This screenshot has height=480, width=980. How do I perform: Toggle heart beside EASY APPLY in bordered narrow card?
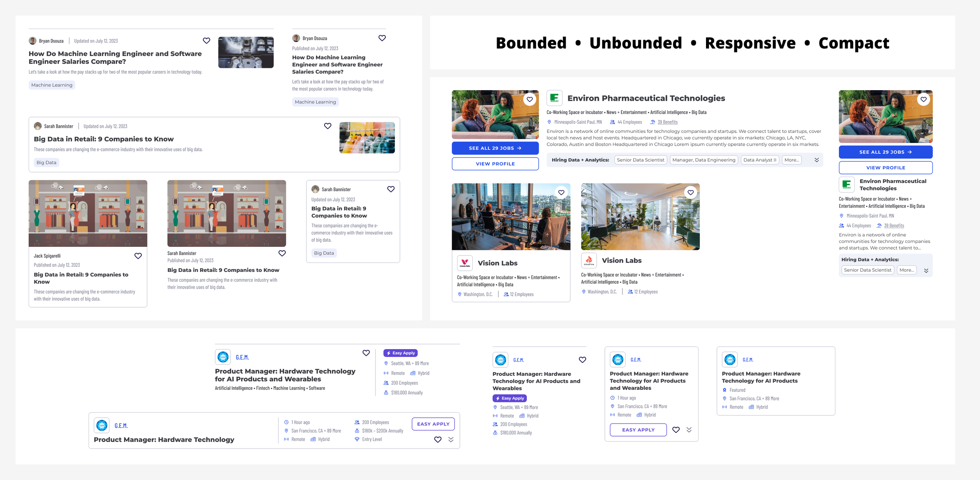[x=676, y=430]
